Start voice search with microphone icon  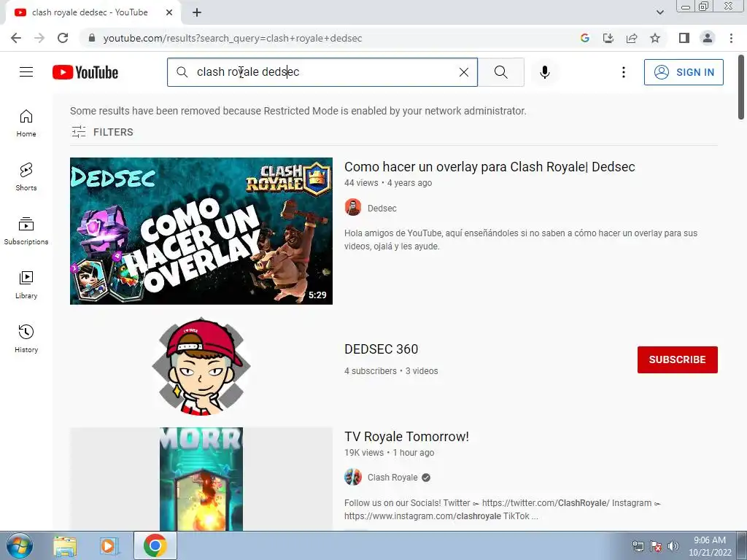point(544,72)
